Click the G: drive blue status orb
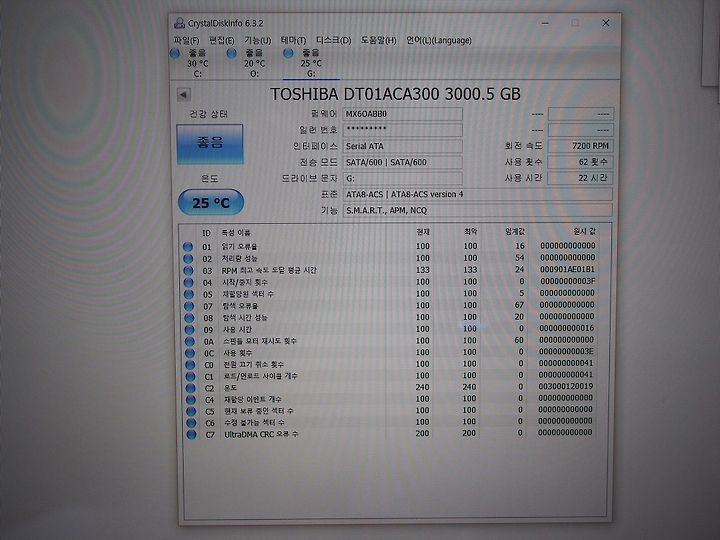The height and width of the screenshot is (540, 720). tap(288, 53)
